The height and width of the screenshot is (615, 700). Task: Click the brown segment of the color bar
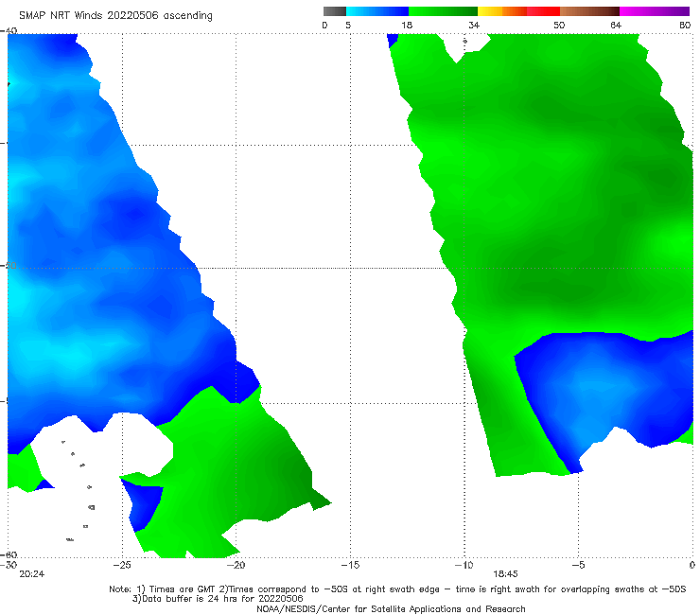tap(589, 11)
